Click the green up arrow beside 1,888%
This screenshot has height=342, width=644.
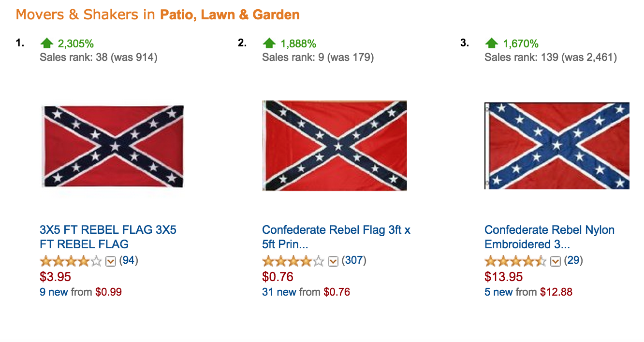269,43
